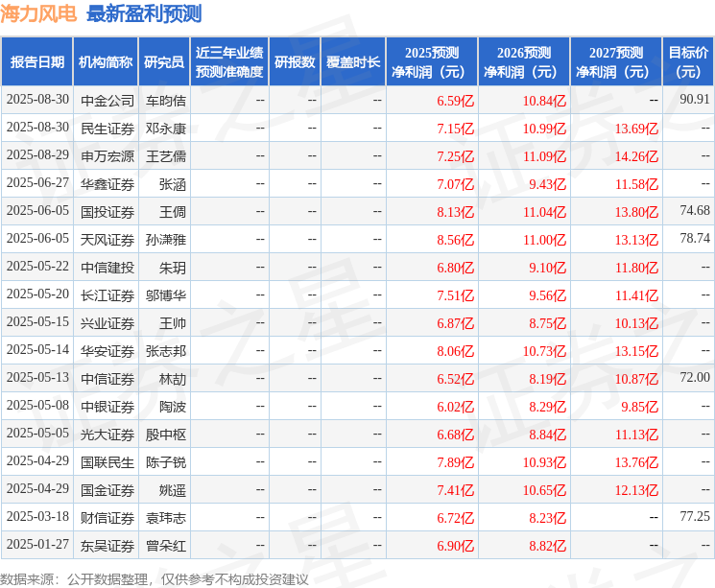Click the 2025预测净利润 column header

click(432, 62)
